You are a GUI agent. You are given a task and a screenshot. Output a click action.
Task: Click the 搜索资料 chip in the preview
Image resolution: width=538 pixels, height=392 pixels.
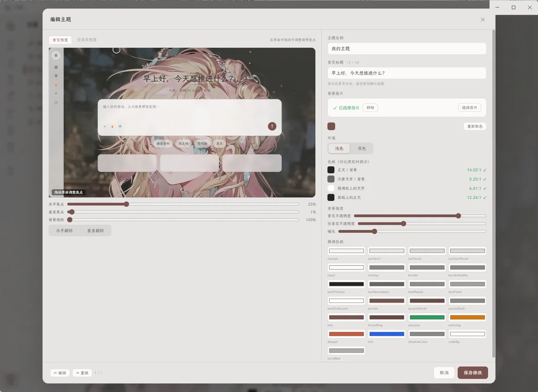[x=163, y=144]
